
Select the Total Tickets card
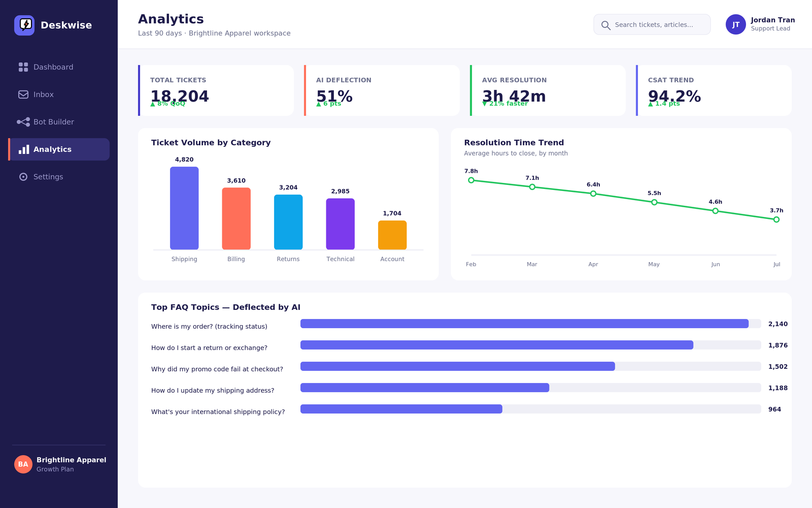tap(216, 90)
